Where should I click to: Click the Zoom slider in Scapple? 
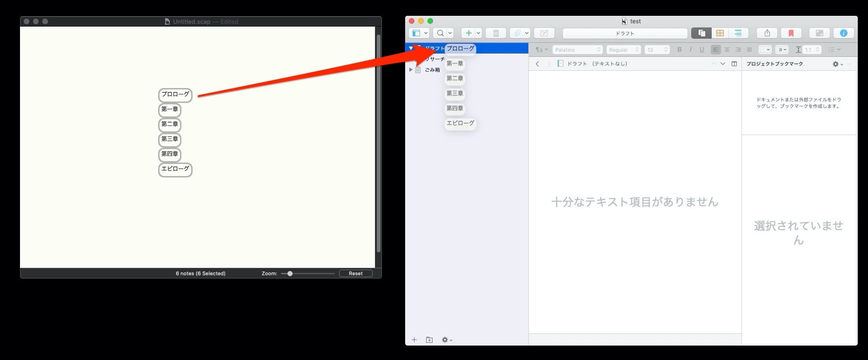coord(307,273)
